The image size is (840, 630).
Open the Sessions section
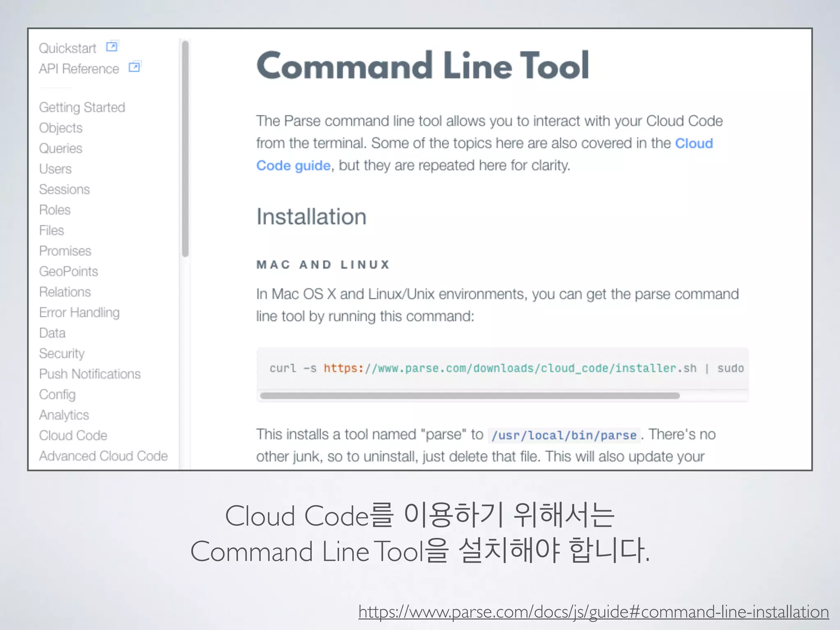click(x=64, y=189)
